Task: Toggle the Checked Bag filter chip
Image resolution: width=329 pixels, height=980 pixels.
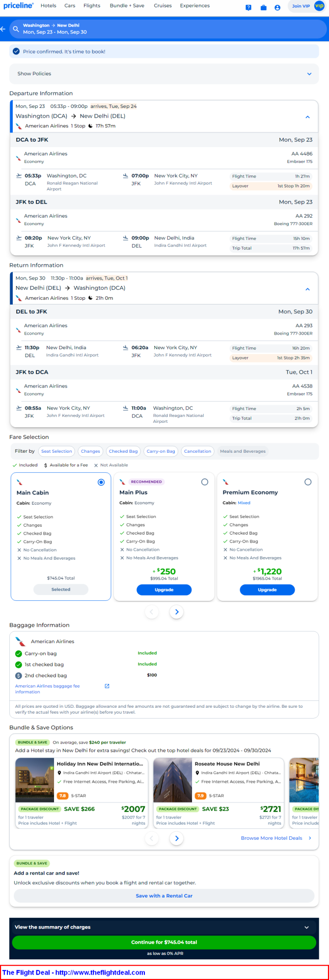Action: 123,451
